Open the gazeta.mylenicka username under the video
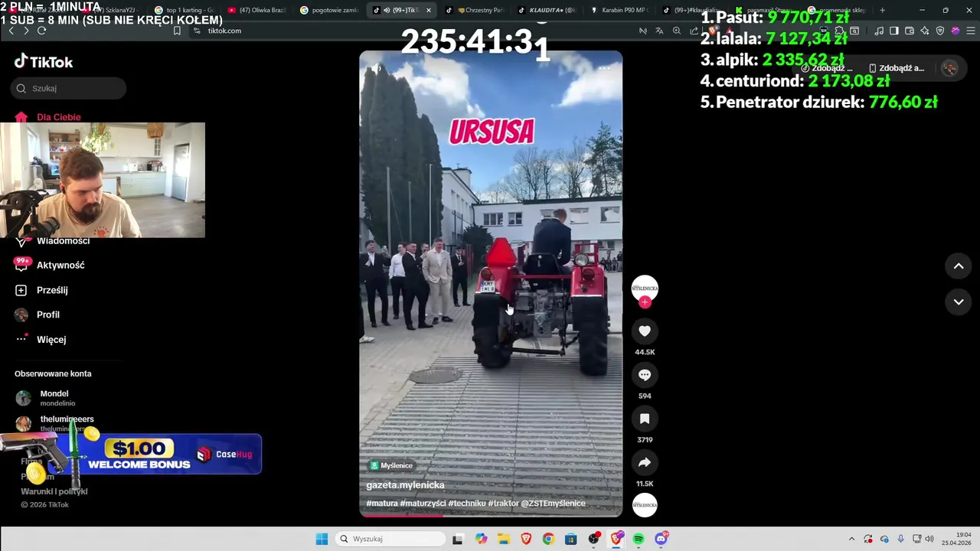 [x=405, y=485]
